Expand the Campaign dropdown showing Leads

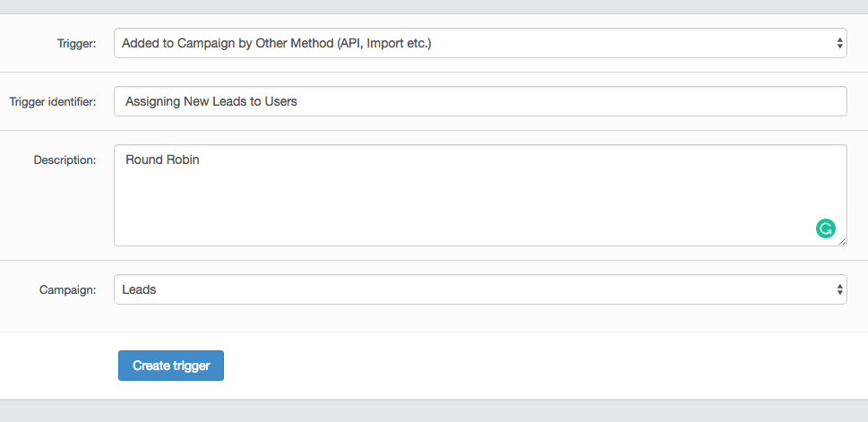click(x=479, y=289)
